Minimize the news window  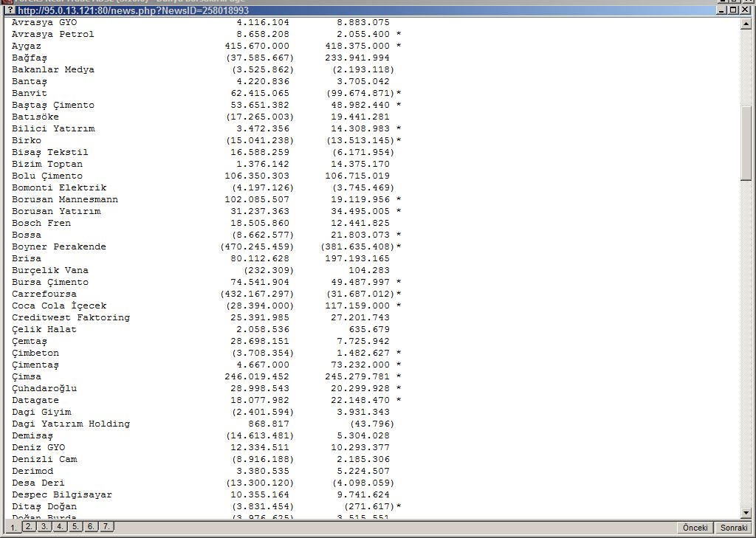coord(722,10)
